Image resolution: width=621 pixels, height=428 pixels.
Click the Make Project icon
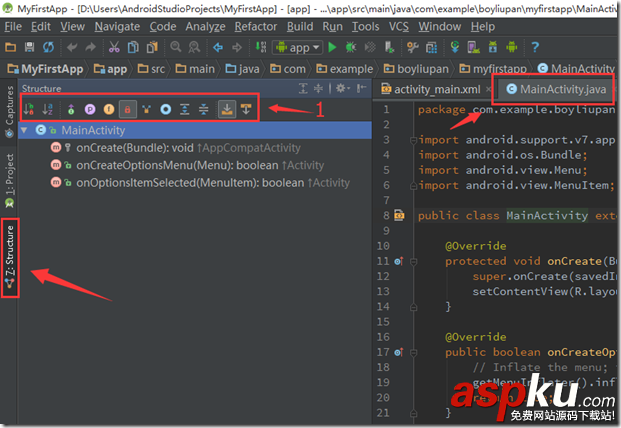261,47
